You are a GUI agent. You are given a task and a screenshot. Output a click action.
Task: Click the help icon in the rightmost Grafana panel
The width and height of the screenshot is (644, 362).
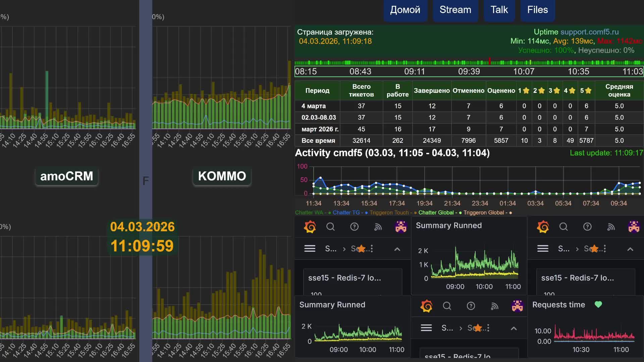(587, 227)
